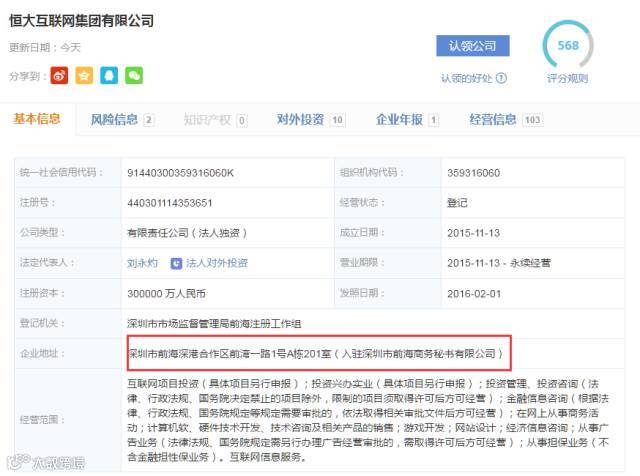Click the count badge 10 on 对外投资
Screen dimensions: 640x476
338,120
